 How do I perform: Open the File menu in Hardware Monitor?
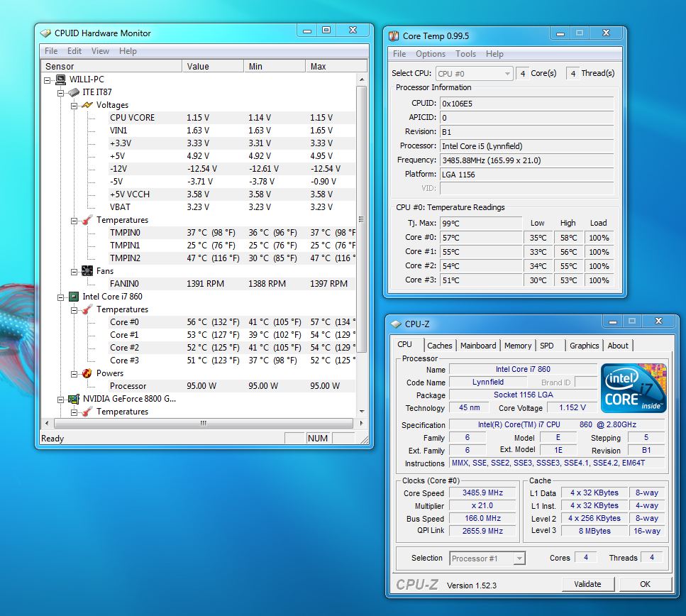[x=51, y=51]
